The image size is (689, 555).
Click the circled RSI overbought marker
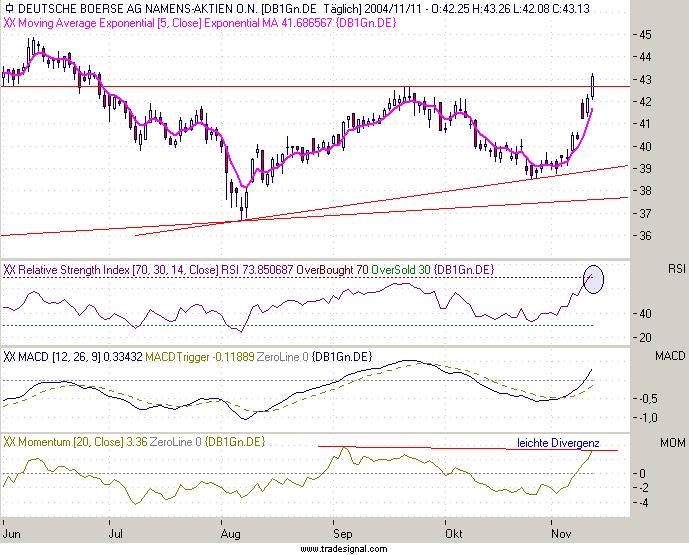pos(593,279)
